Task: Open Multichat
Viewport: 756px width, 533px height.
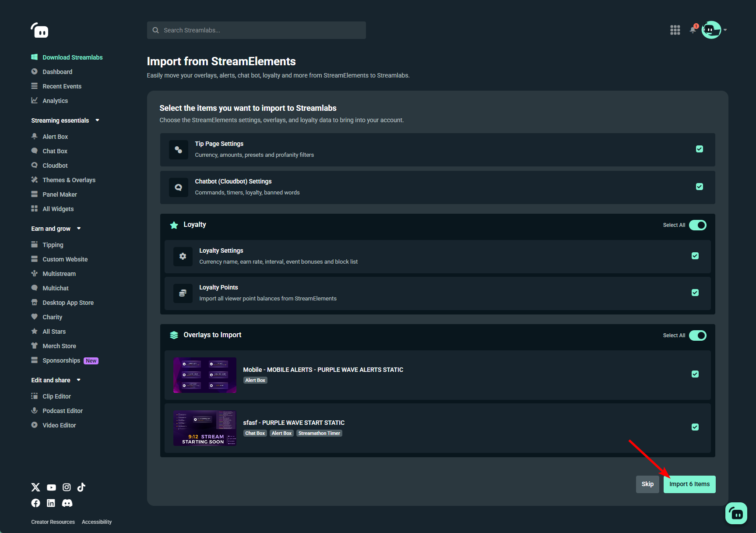Action: pos(50,288)
